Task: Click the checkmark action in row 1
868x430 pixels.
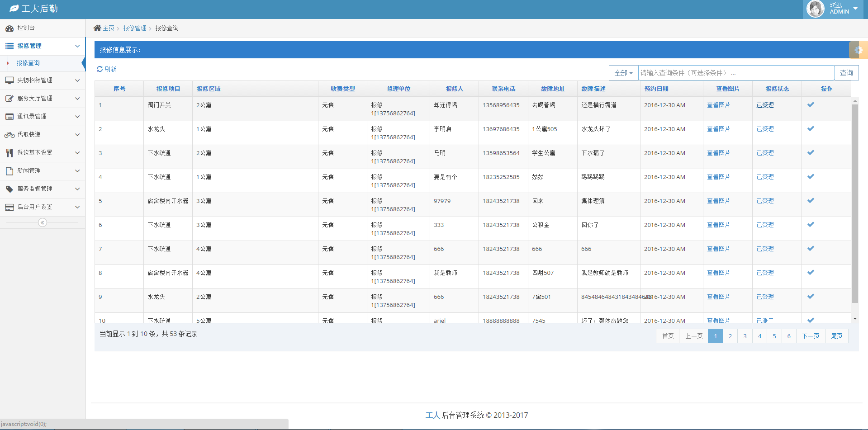Action: point(811,105)
